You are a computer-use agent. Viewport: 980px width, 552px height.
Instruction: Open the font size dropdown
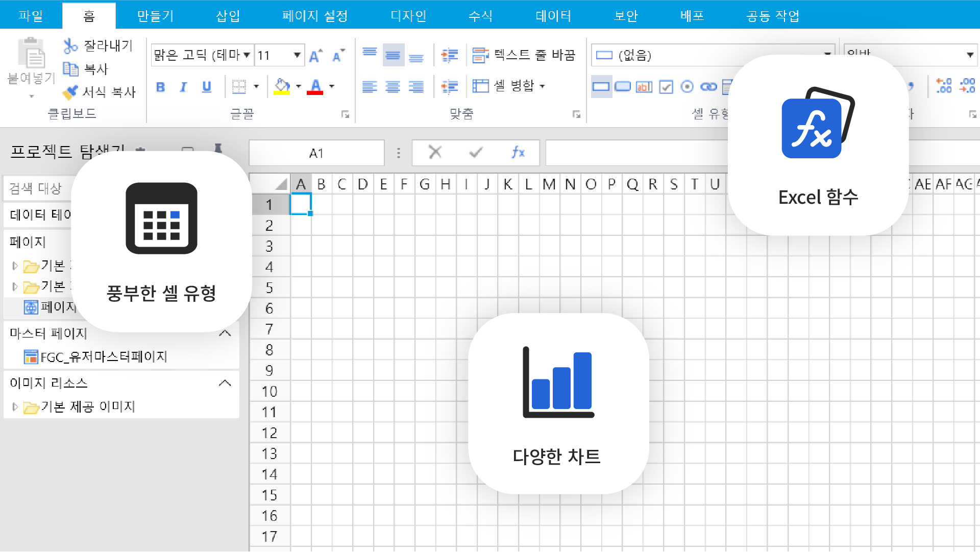[x=297, y=55]
